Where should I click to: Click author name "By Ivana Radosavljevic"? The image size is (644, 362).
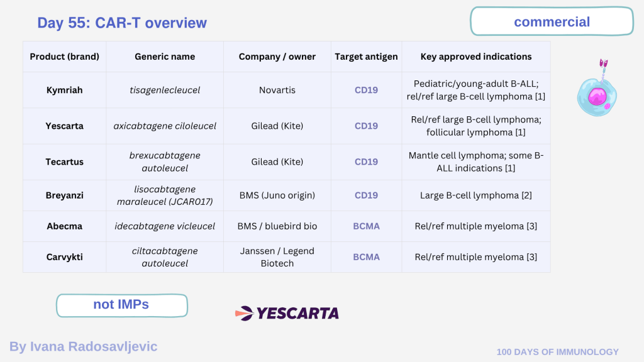tap(83, 346)
